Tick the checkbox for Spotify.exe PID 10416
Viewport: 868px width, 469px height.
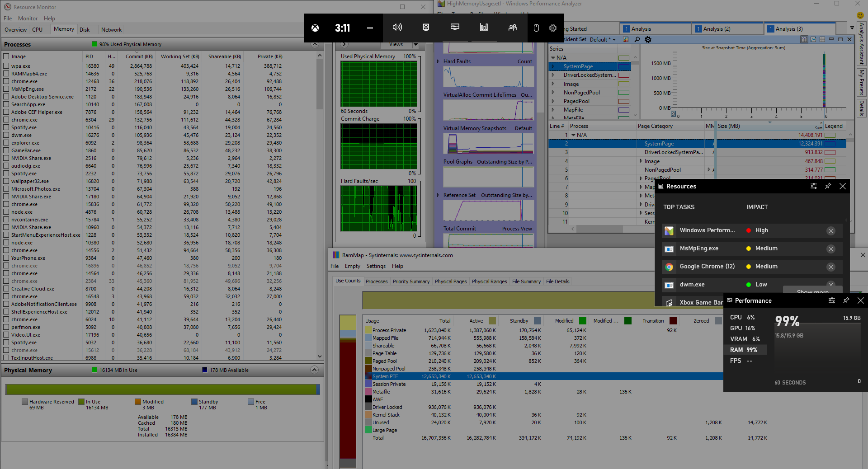6,127
